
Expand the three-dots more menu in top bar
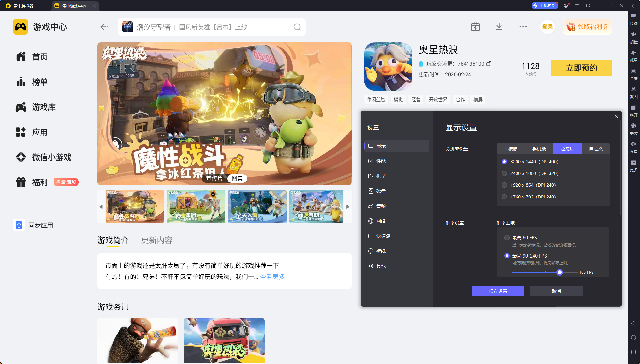click(x=523, y=27)
